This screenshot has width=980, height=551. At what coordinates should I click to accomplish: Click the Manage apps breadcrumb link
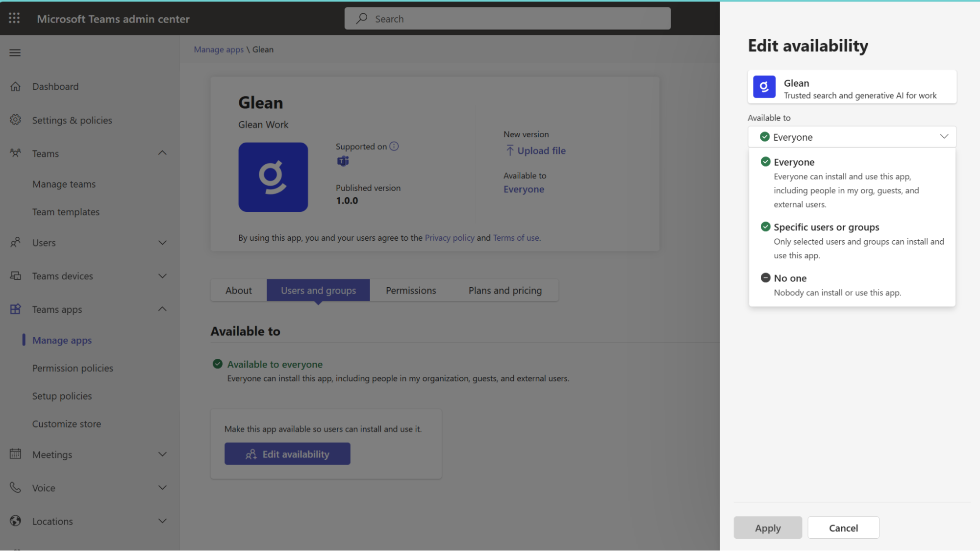[x=219, y=50]
